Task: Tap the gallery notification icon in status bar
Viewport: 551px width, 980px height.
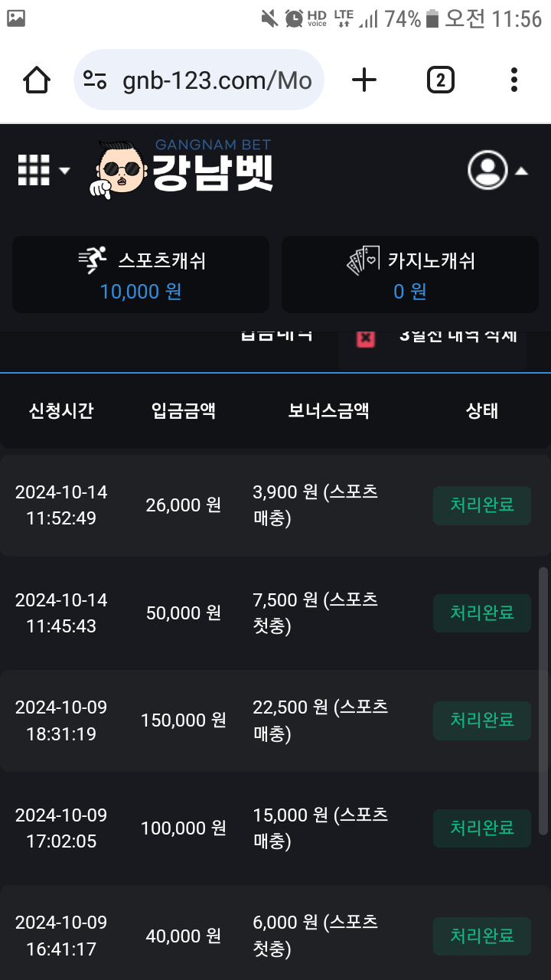Action: tap(15, 18)
